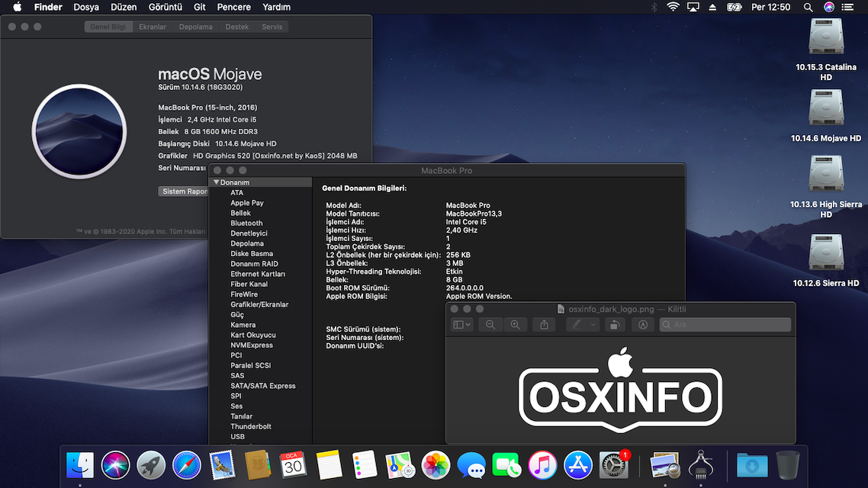This screenshot has height=488, width=868.
Task: Zoom out of the image in Preview
Action: tap(491, 324)
